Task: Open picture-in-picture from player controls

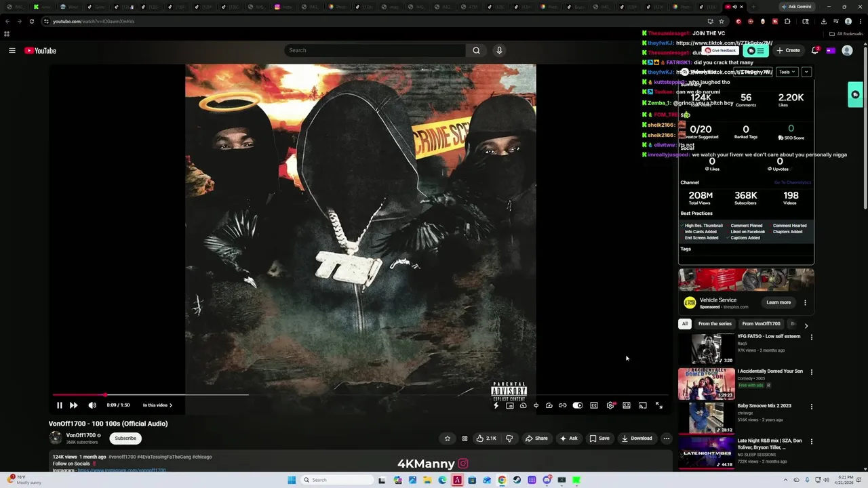Action: [509, 405]
